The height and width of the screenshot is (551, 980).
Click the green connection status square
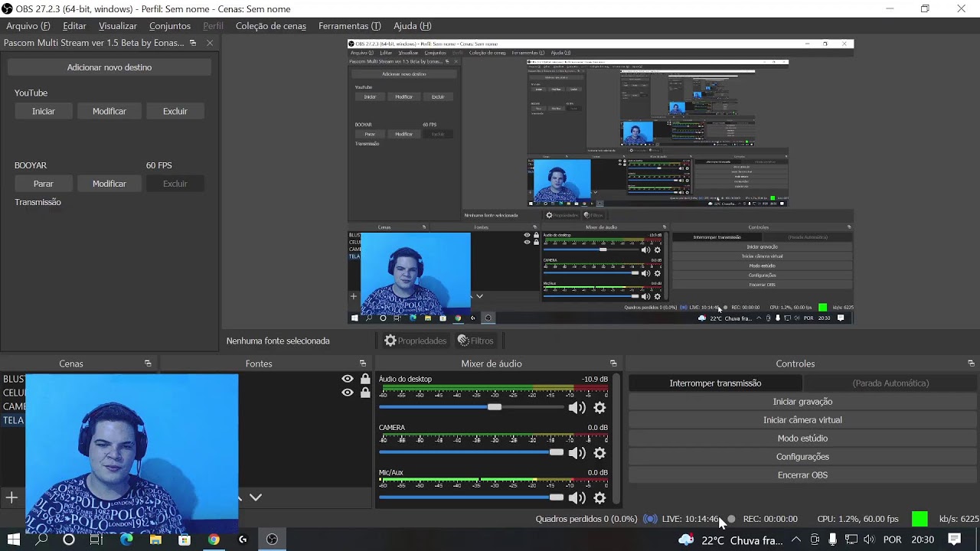(x=920, y=519)
